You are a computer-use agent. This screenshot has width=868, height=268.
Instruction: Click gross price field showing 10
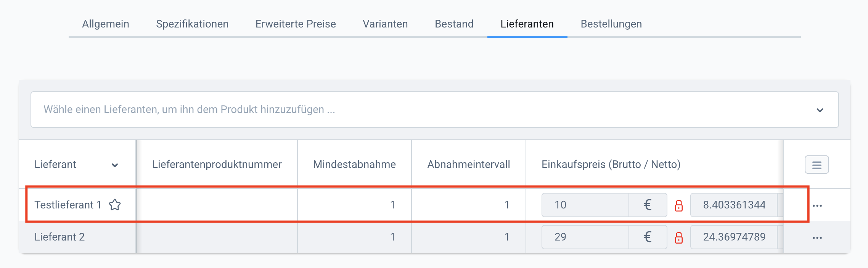[x=585, y=205]
